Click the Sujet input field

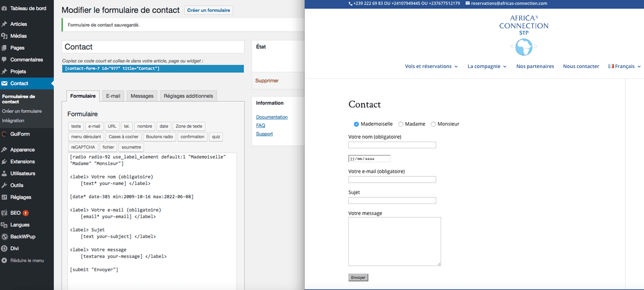(x=392, y=200)
